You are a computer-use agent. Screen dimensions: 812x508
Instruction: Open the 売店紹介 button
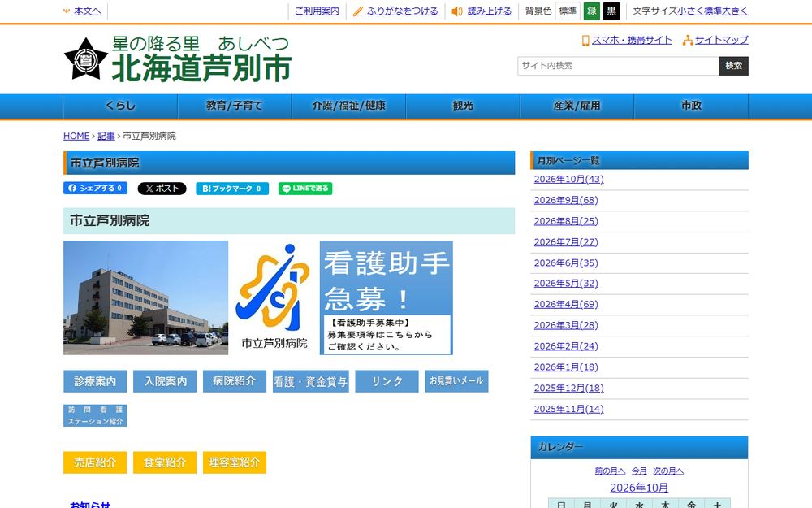95,462
